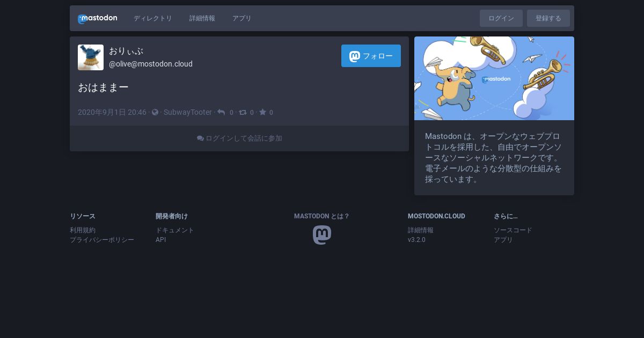Click the Mastodon logo in header
This screenshot has height=338, width=644.
(x=97, y=19)
